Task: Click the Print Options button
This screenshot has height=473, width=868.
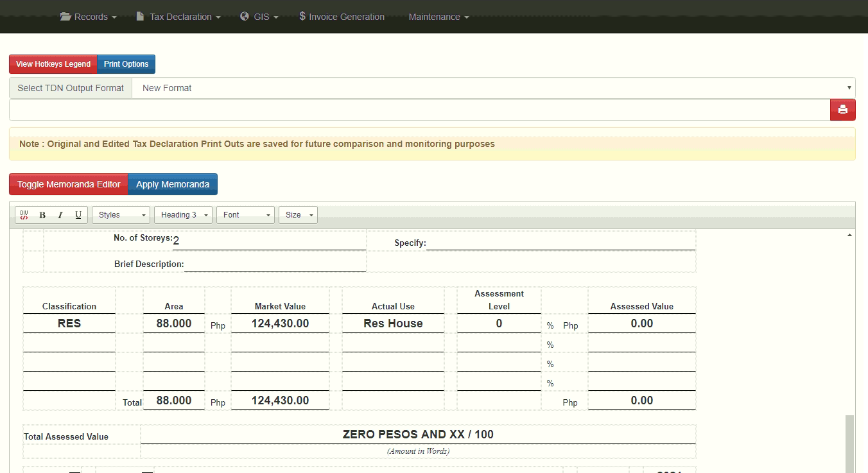Action: click(126, 64)
